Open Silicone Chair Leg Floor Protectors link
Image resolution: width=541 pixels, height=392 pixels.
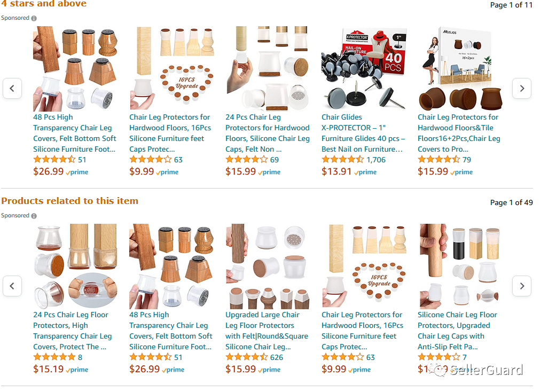[458, 331]
